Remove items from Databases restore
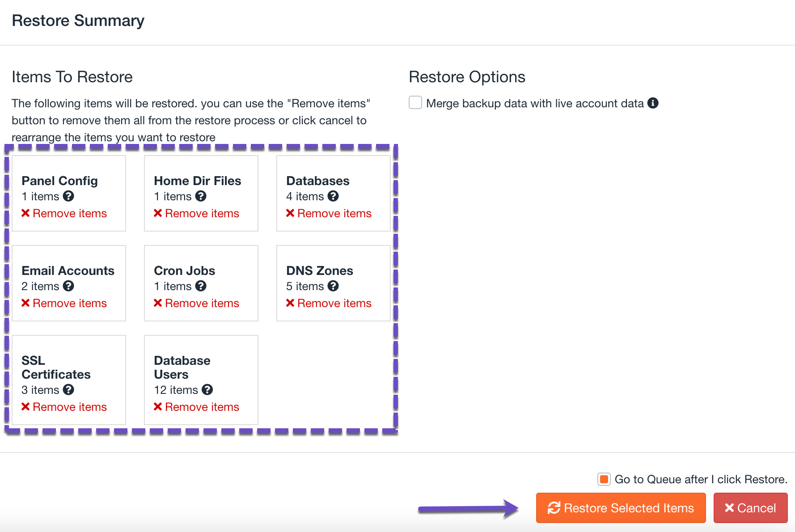795x532 pixels. pyautogui.click(x=329, y=213)
